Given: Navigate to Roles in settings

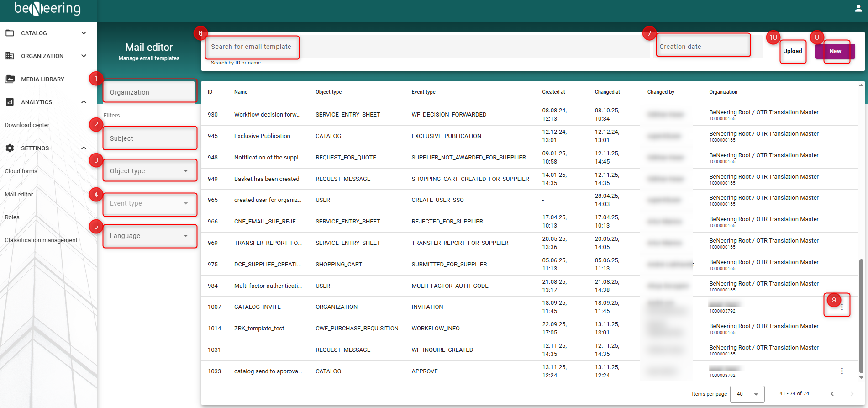Looking at the screenshot, I should click(12, 217).
